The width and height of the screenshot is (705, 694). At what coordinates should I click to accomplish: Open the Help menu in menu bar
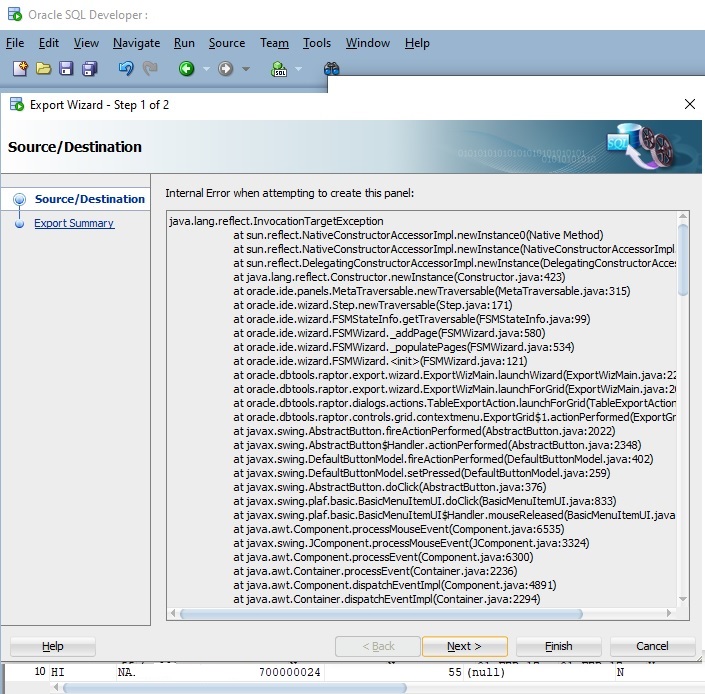click(417, 43)
